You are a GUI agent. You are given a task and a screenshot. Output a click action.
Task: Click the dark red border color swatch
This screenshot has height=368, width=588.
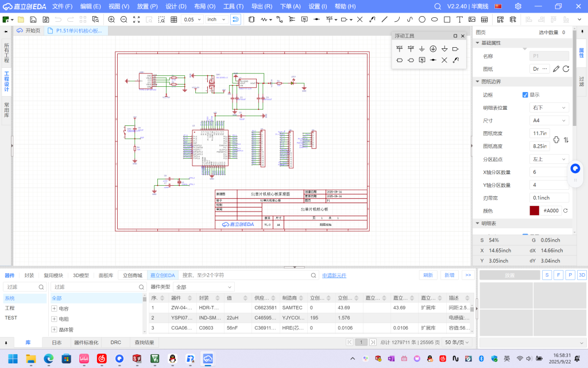click(535, 210)
